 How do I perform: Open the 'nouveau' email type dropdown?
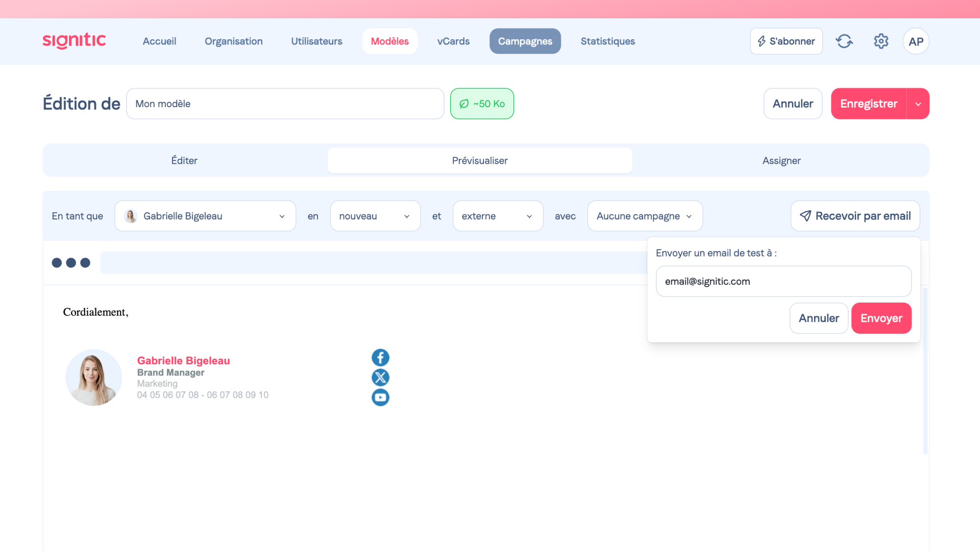tap(375, 216)
